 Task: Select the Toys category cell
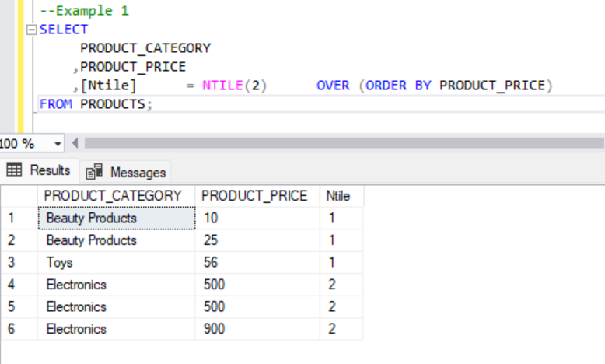pos(115,263)
